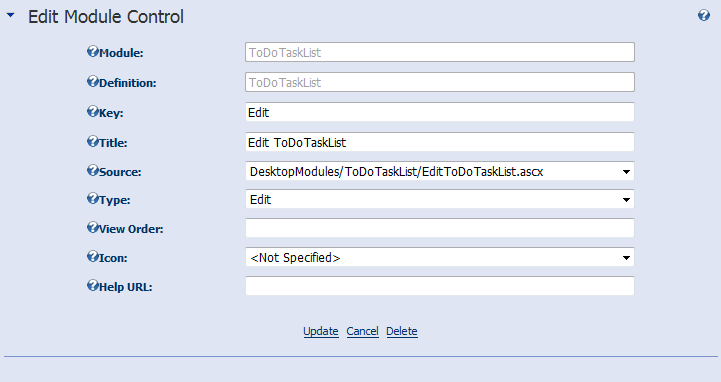Open the Type dropdown showing Edit

(x=440, y=200)
